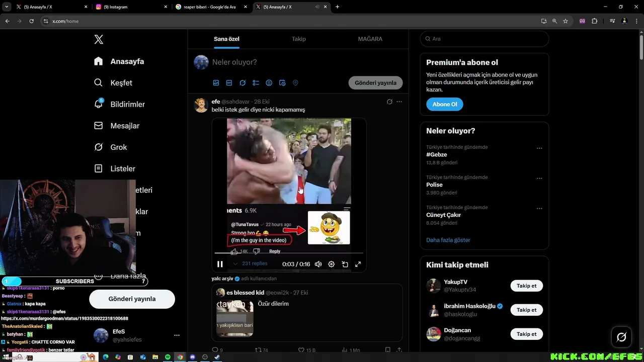Mute the video volume
644x362 pixels.
pos(318,264)
